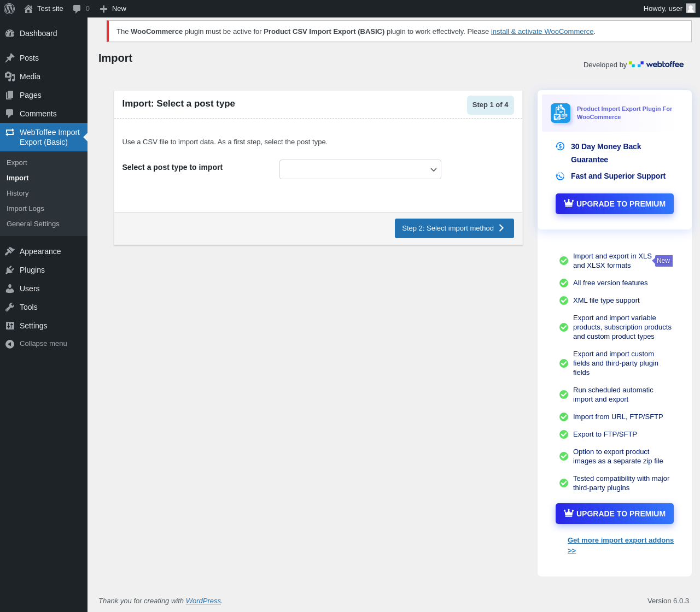Click the money back guarantee icon
This screenshot has width=700, height=612.
click(560, 146)
